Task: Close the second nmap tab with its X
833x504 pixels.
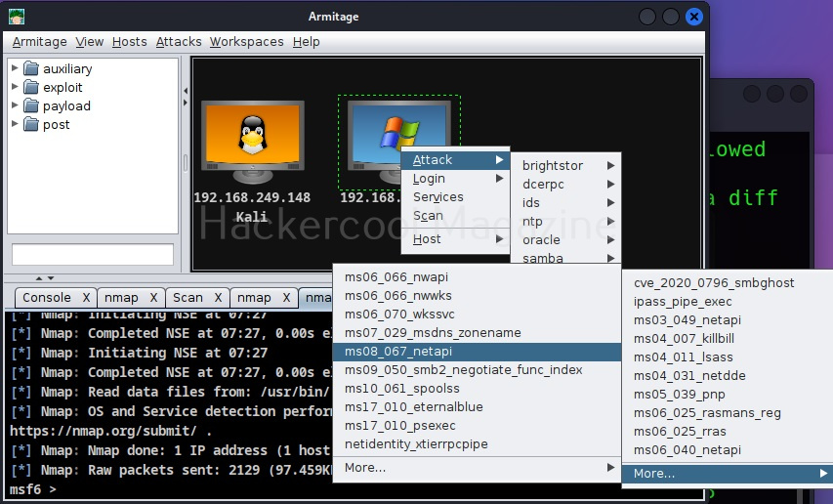Action: [286, 297]
